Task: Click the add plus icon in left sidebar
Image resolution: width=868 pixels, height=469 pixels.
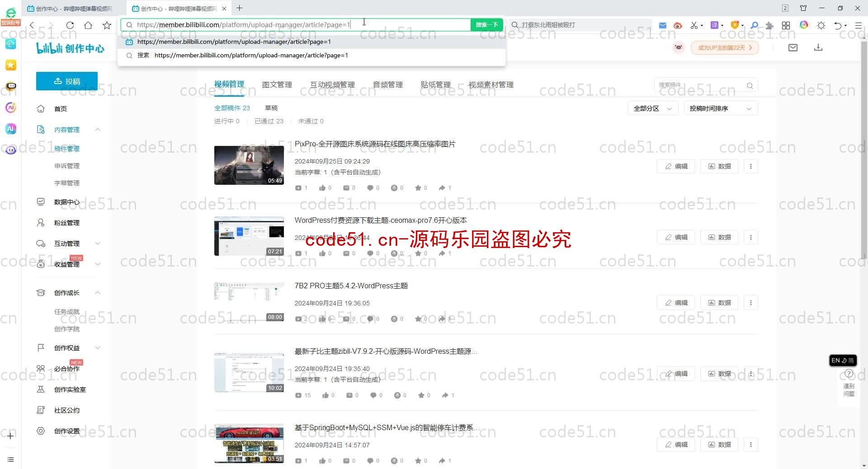Action: (x=10, y=436)
